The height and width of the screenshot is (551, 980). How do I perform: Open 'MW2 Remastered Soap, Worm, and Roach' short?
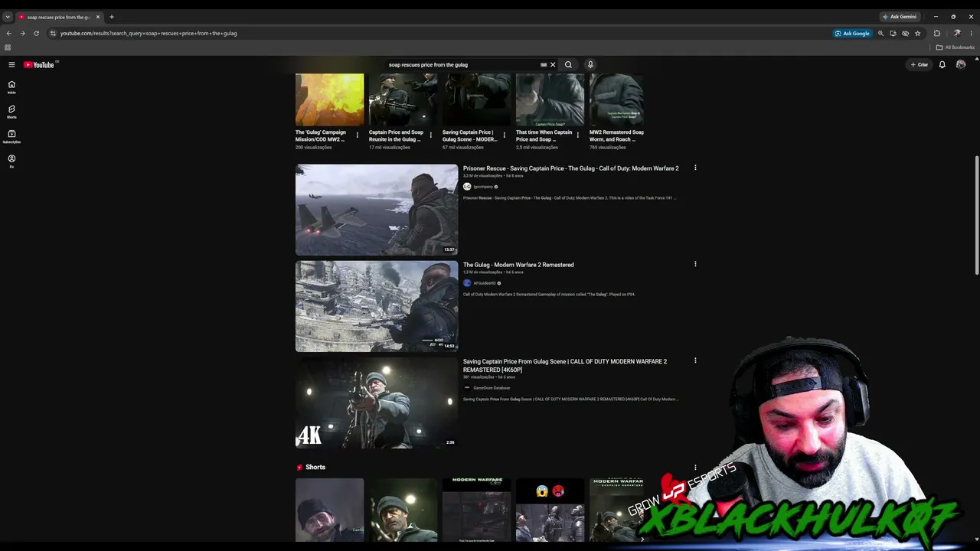616,135
